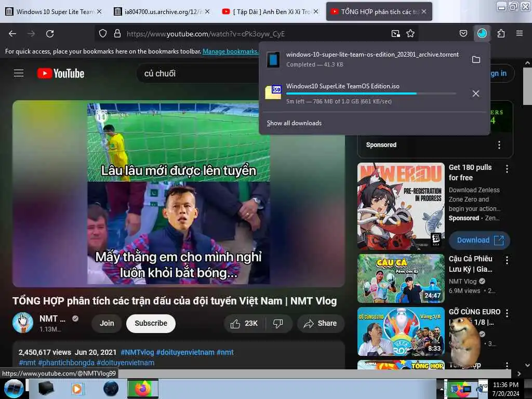Reload the current page
Viewport: 532px width, 399px height.
coord(50,34)
